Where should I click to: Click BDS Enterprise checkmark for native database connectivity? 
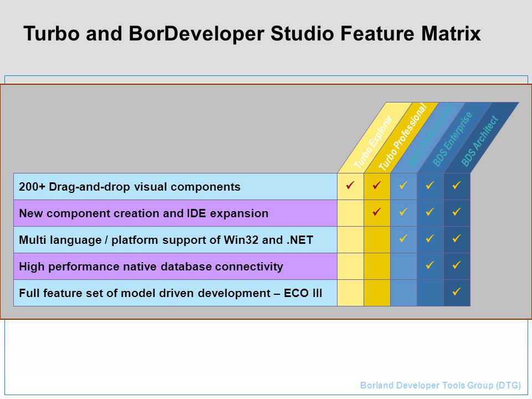tap(430, 265)
